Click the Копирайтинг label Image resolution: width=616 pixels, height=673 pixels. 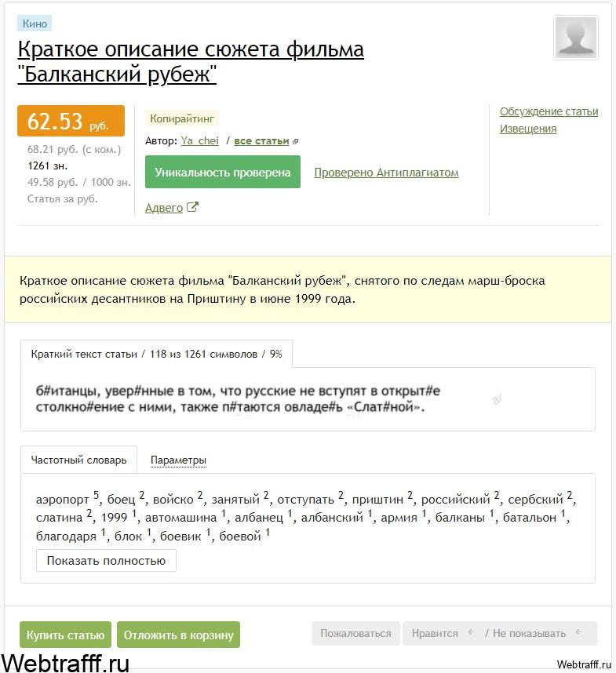click(181, 119)
